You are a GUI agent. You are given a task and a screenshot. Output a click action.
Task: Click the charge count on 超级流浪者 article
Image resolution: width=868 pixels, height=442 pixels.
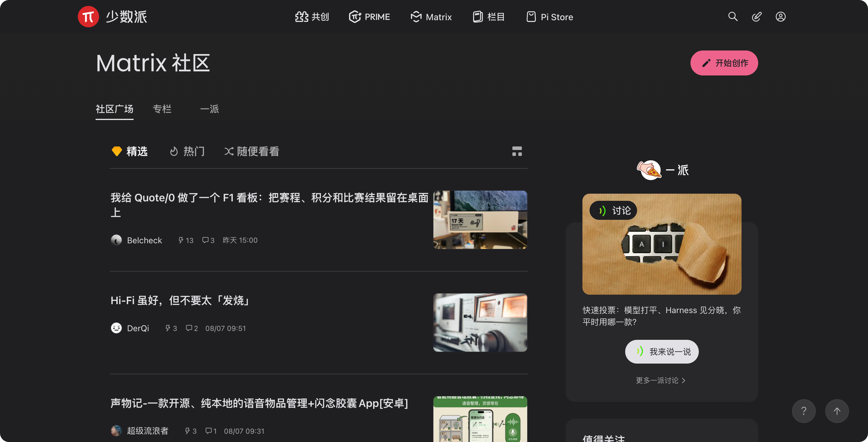(191, 431)
